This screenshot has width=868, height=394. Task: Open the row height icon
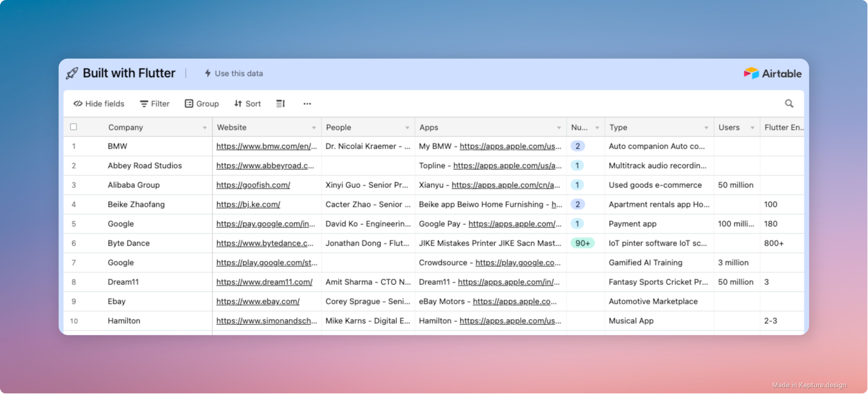coord(280,104)
